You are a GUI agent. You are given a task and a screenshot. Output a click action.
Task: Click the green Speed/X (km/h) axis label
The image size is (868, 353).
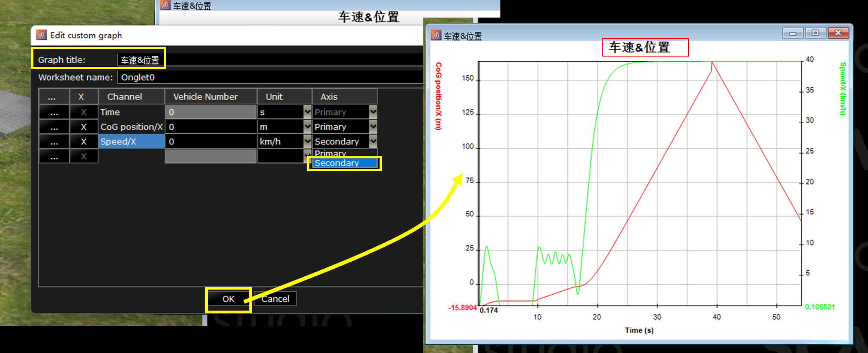pyautogui.click(x=843, y=89)
